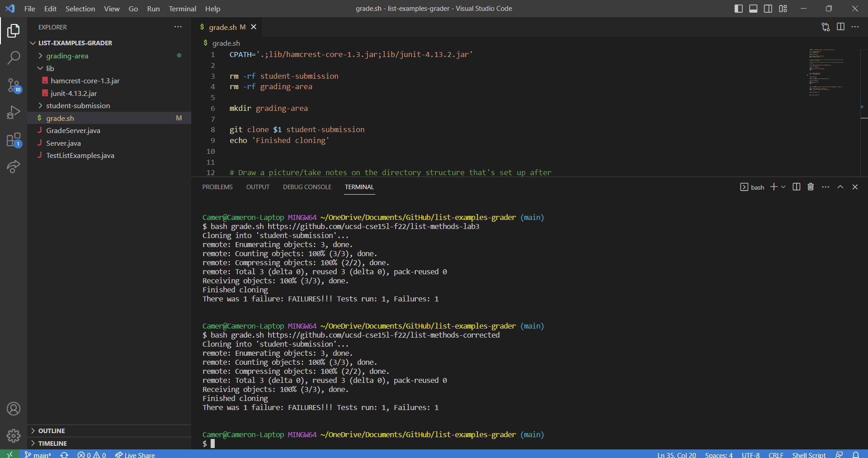The width and height of the screenshot is (868, 458).
Task: Open the Search view in the sidebar
Action: (14, 58)
